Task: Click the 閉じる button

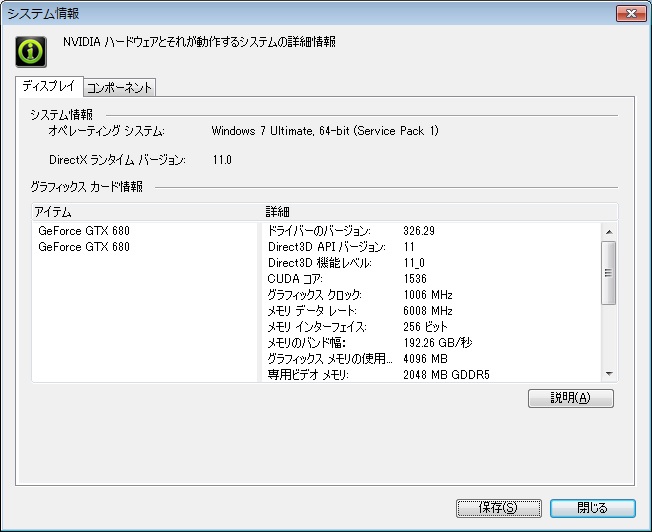Action: [x=593, y=508]
